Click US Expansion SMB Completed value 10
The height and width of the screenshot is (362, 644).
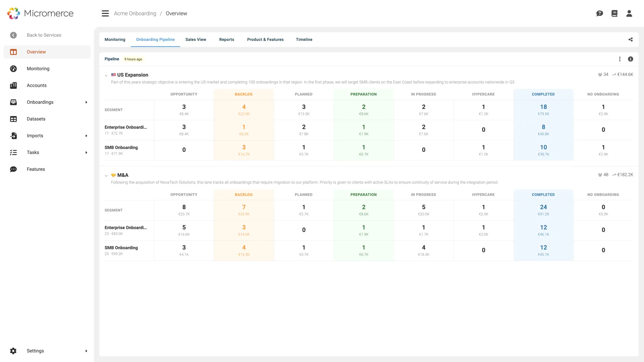(x=543, y=147)
